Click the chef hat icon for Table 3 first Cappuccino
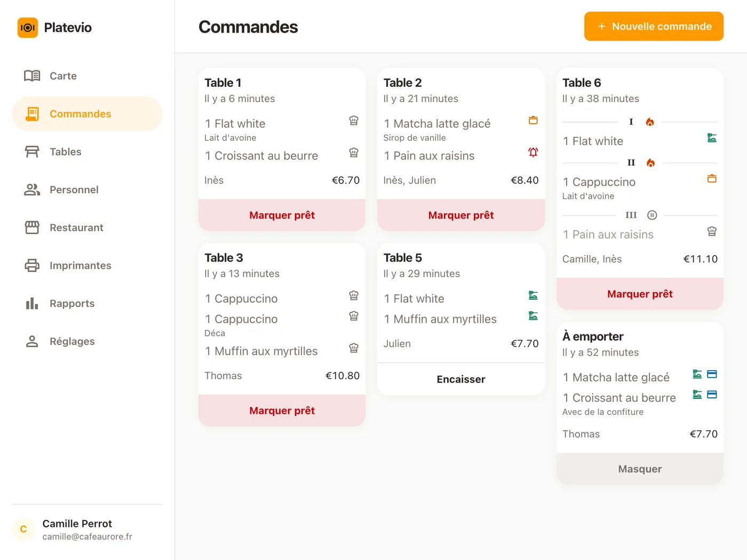The image size is (747, 560). tap(354, 295)
